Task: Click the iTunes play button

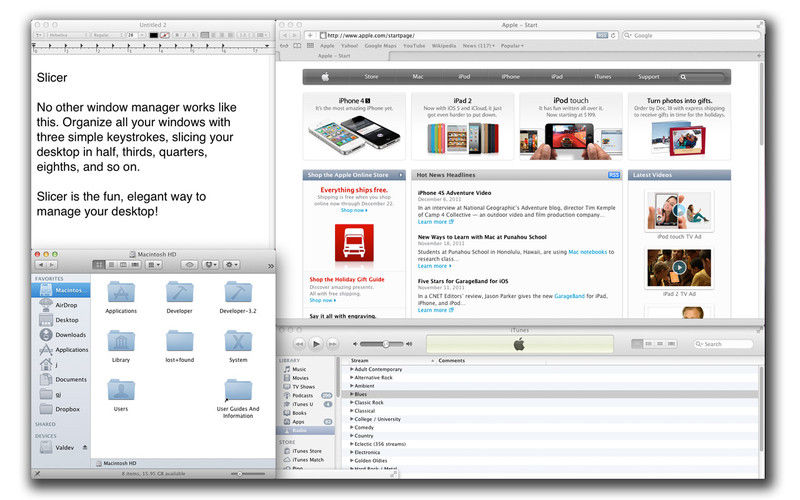Action: tap(316, 344)
